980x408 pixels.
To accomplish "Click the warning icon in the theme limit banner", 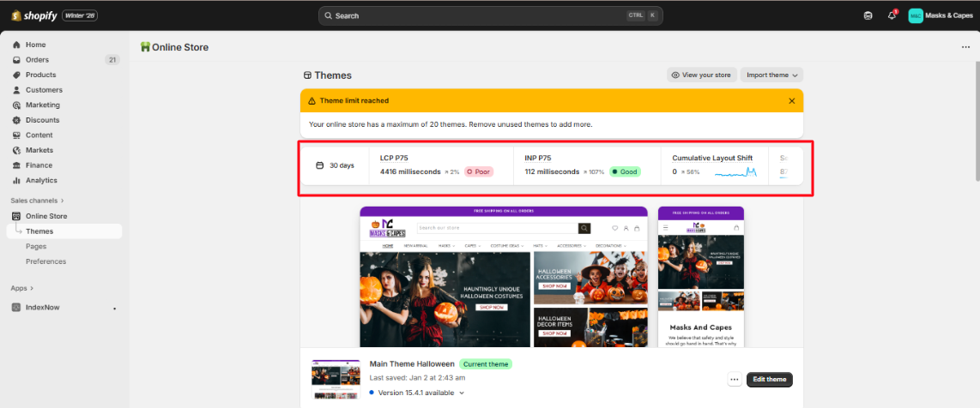I will [x=312, y=100].
